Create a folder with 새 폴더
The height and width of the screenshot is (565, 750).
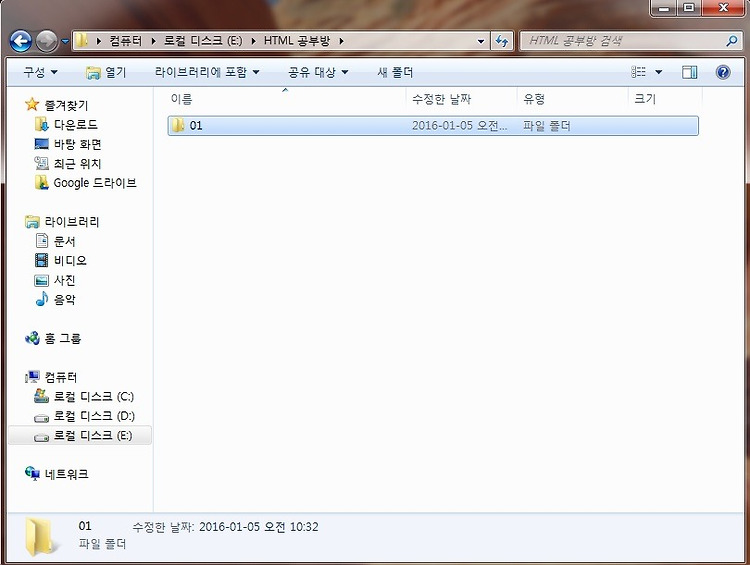point(395,72)
